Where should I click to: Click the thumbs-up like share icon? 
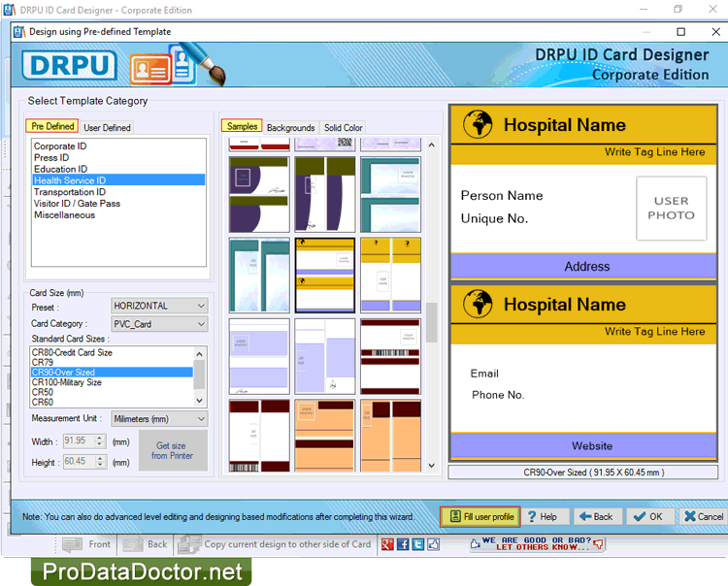pyautogui.click(x=433, y=544)
